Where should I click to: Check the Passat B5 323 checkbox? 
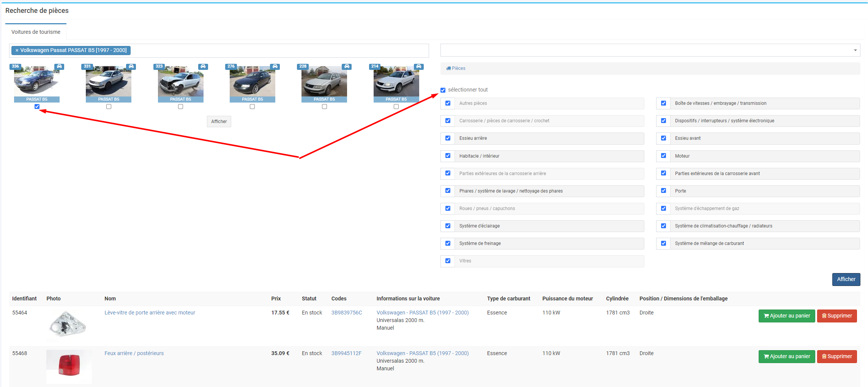(180, 107)
